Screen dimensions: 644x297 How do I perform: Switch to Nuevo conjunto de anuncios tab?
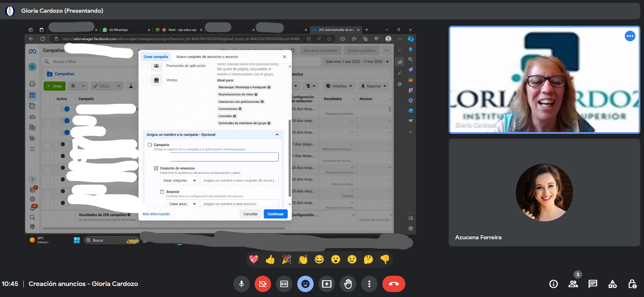pos(207,57)
